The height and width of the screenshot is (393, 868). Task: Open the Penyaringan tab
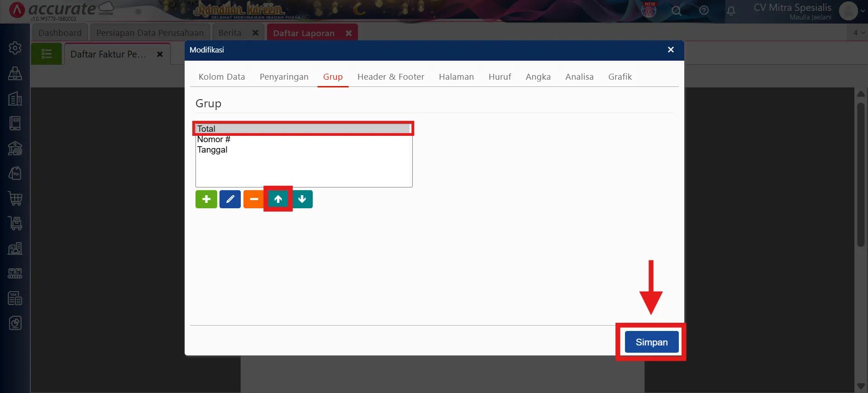[284, 77]
